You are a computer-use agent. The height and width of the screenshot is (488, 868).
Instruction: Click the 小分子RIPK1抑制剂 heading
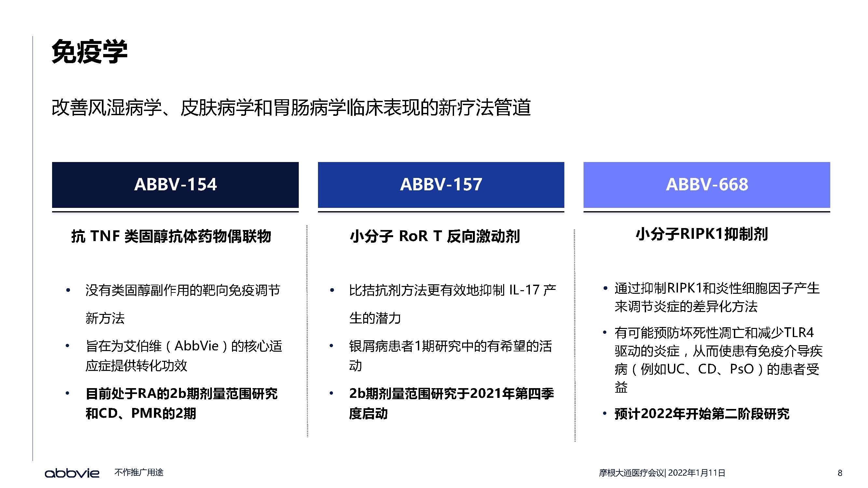(x=702, y=234)
